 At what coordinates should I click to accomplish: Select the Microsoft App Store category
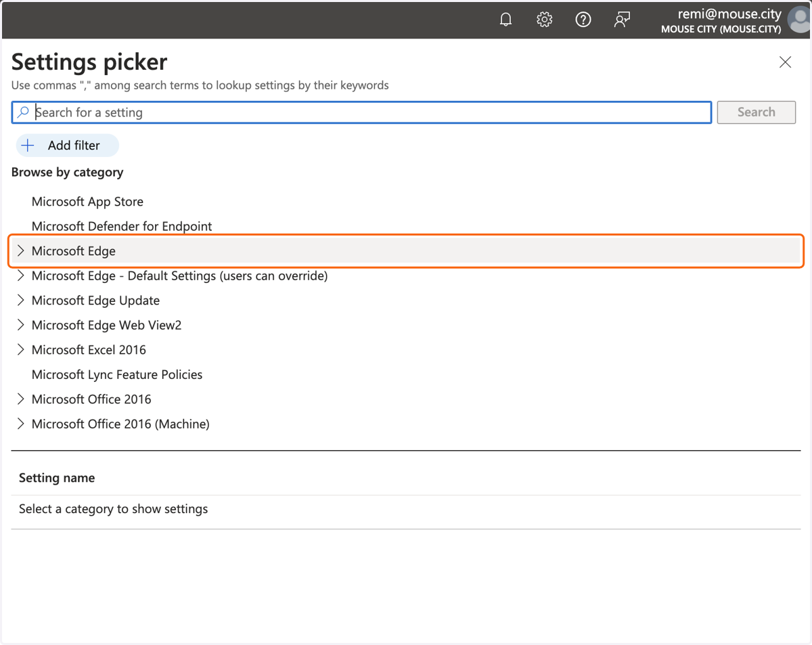coord(87,202)
